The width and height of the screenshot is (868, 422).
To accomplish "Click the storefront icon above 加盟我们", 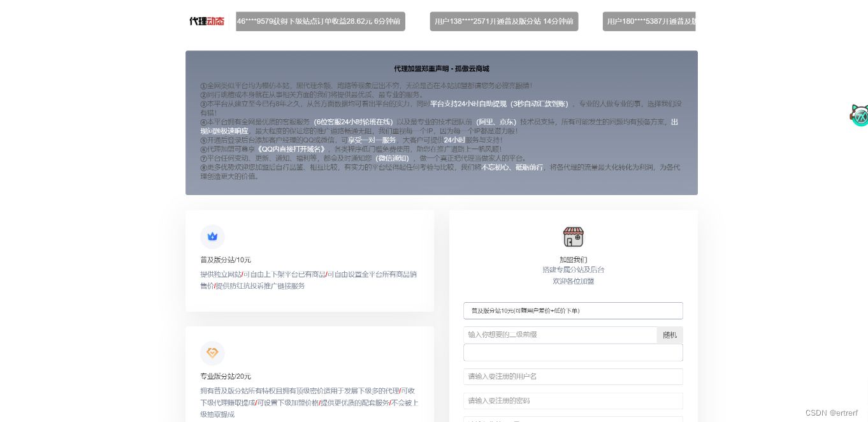I will pos(573,236).
